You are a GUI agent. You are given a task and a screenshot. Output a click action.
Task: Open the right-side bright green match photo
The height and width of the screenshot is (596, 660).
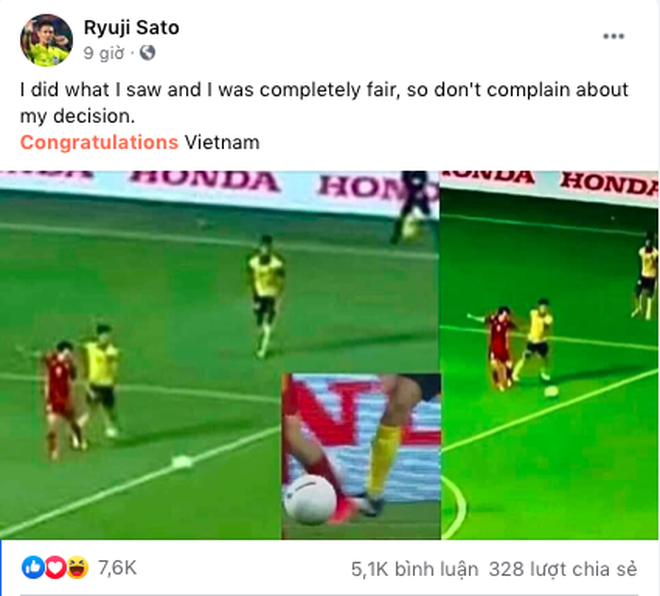[x=549, y=355]
